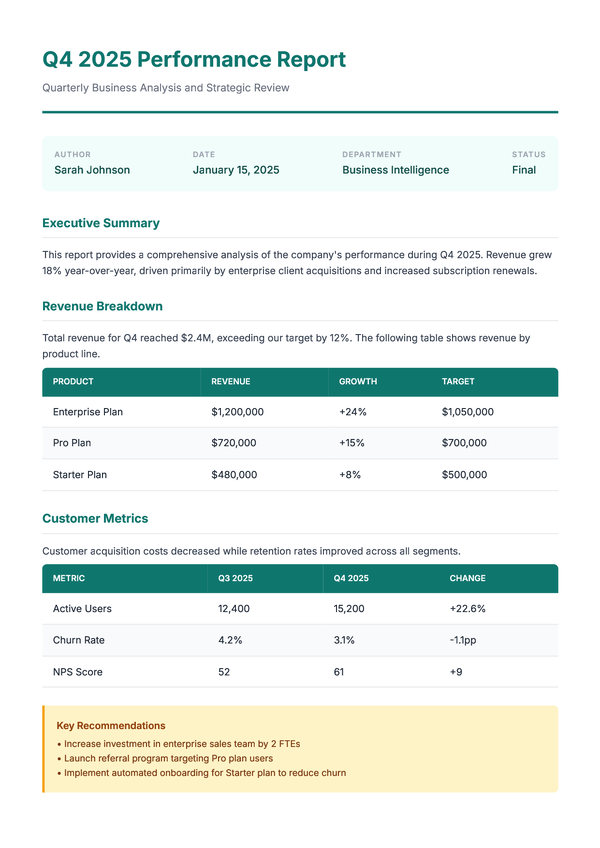The height and width of the screenshot is (848, 600).
Task: Click the Pro Plan revenue $720,000
Action: [234, 443]
